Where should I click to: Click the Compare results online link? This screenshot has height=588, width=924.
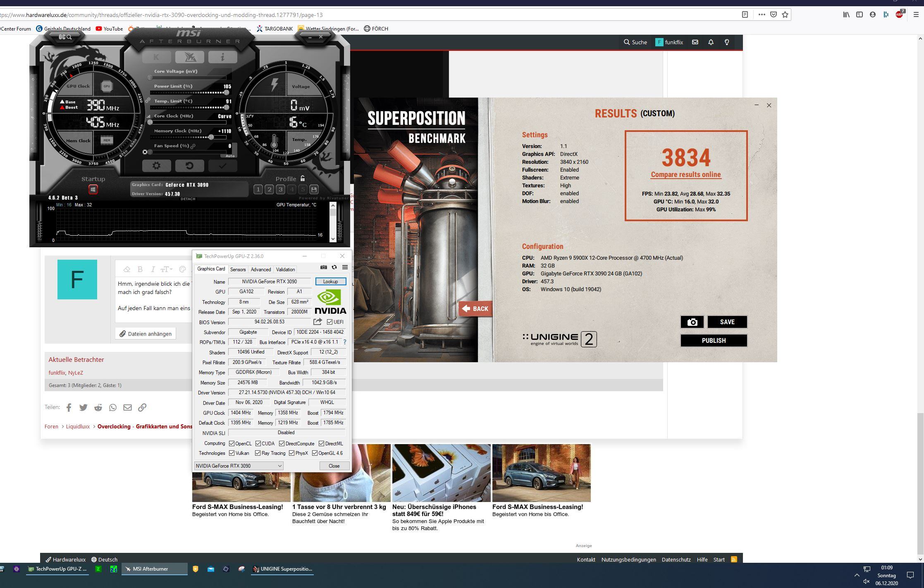pos(685,174)
